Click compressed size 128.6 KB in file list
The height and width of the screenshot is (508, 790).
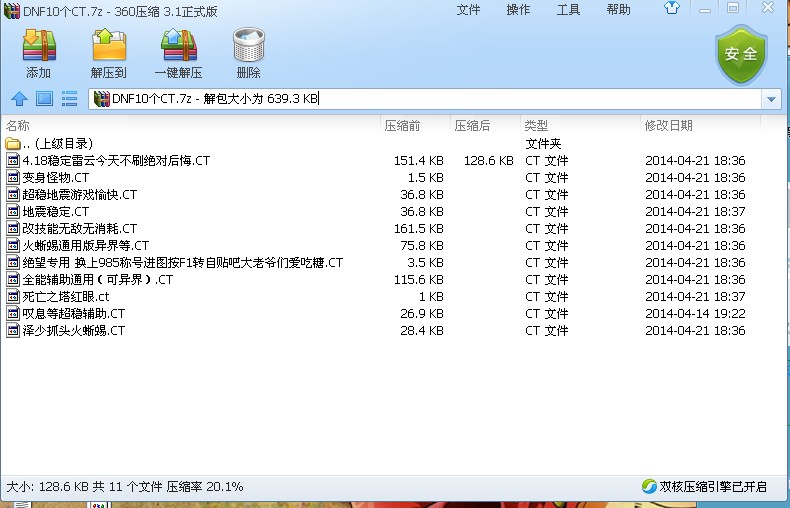pyautogui.click(x=489, y=161)
